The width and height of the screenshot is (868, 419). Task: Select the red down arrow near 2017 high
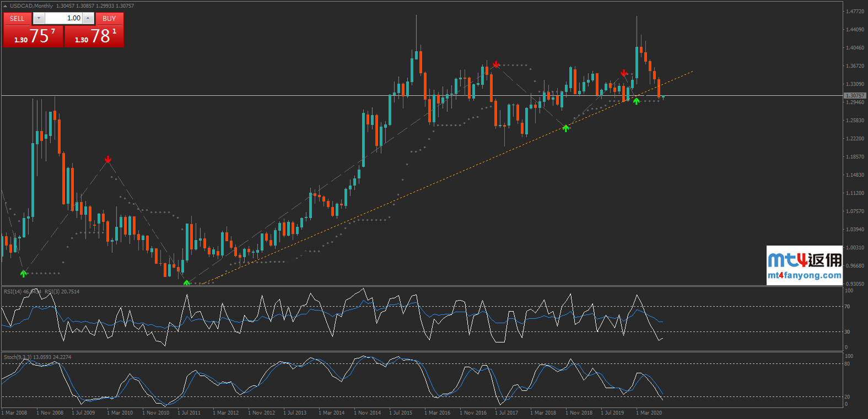click(497, 64)
